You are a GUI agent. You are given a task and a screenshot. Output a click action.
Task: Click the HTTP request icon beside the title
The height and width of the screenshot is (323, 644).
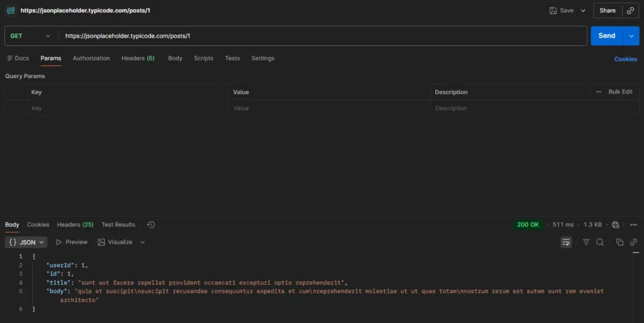11,11
